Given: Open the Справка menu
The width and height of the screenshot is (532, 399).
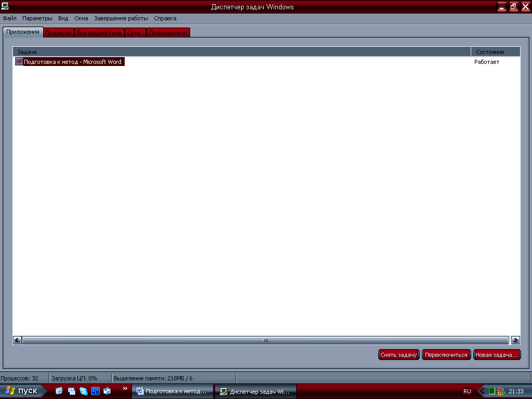Looking at the screenshot, I should click(165, 18).
